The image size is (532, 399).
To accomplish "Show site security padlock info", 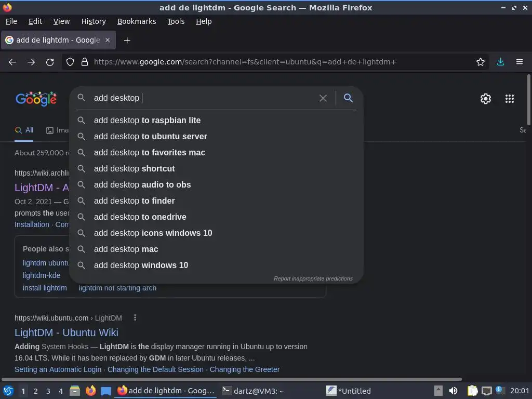I will [x=85, y=62].
